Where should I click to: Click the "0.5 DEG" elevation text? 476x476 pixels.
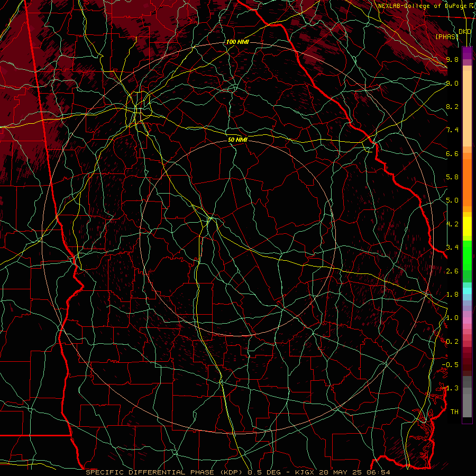point(265,472)
